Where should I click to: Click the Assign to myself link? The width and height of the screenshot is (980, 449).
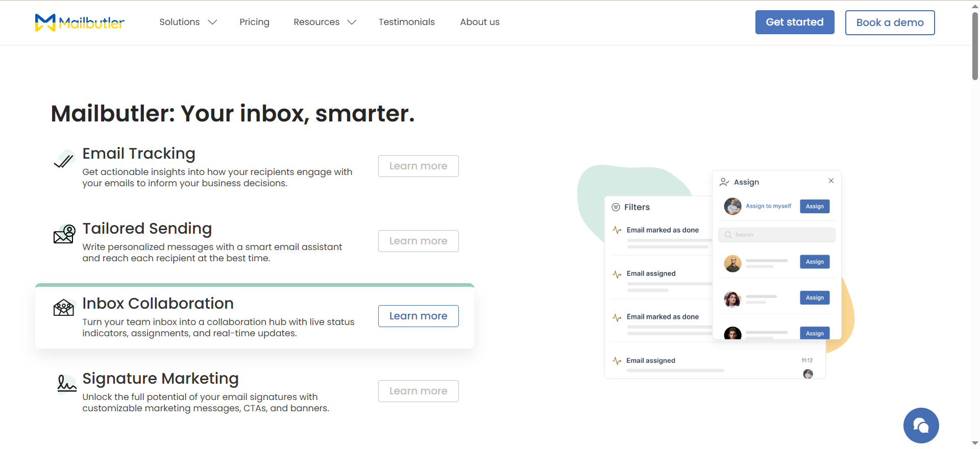[x=768, y=206]
